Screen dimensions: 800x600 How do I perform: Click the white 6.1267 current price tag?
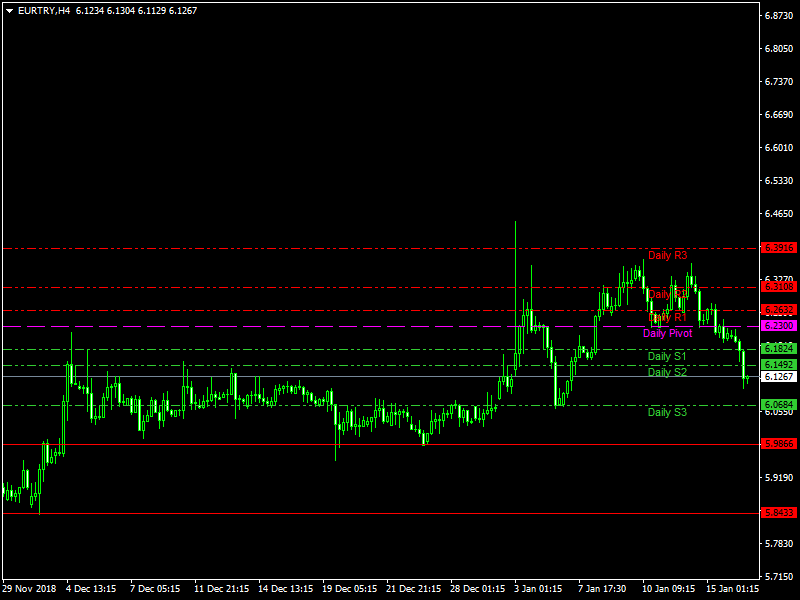(779, 377)
